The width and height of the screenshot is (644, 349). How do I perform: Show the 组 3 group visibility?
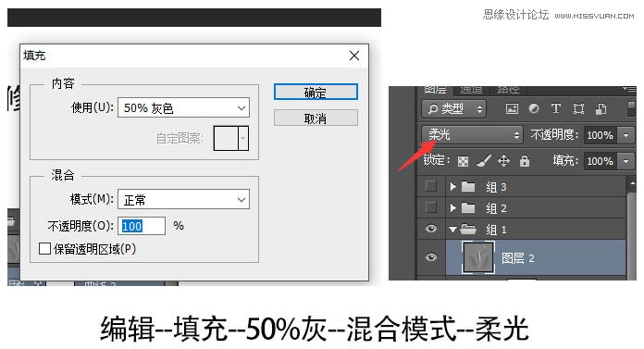pyautogui.click(x=431, y=186)
